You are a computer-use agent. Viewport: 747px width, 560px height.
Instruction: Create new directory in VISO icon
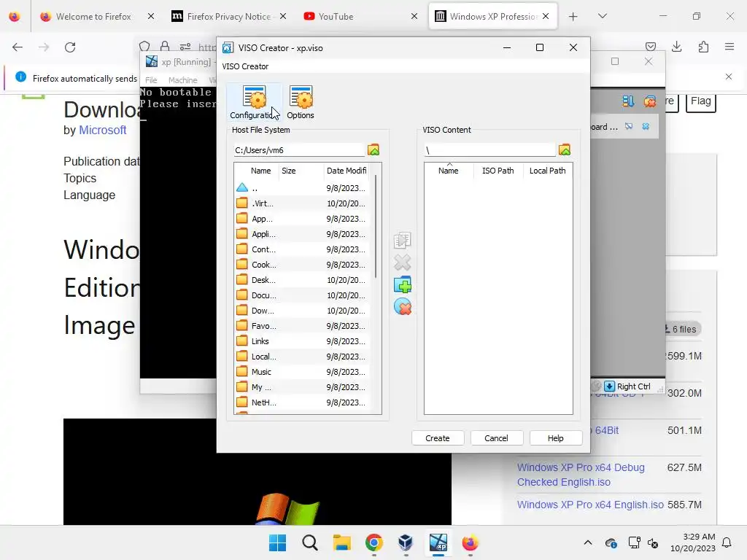click(402, 285)
